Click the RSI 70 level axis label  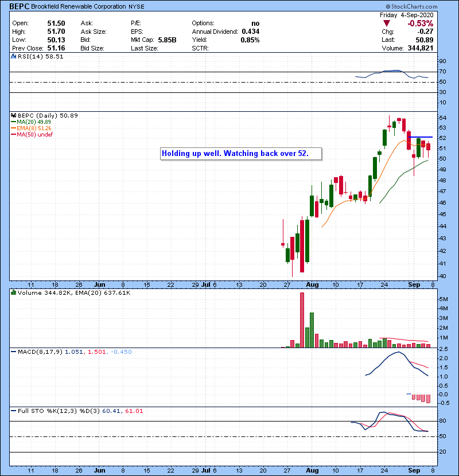(442, 72)
